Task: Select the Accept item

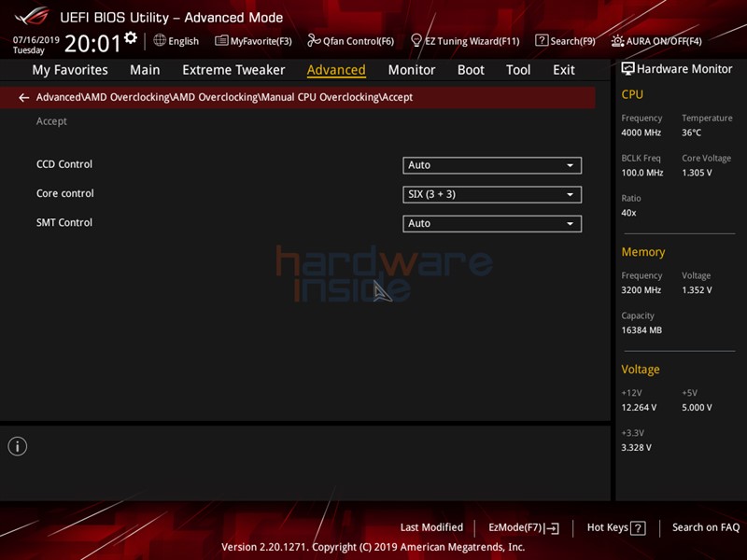Action: coord(51,121)
